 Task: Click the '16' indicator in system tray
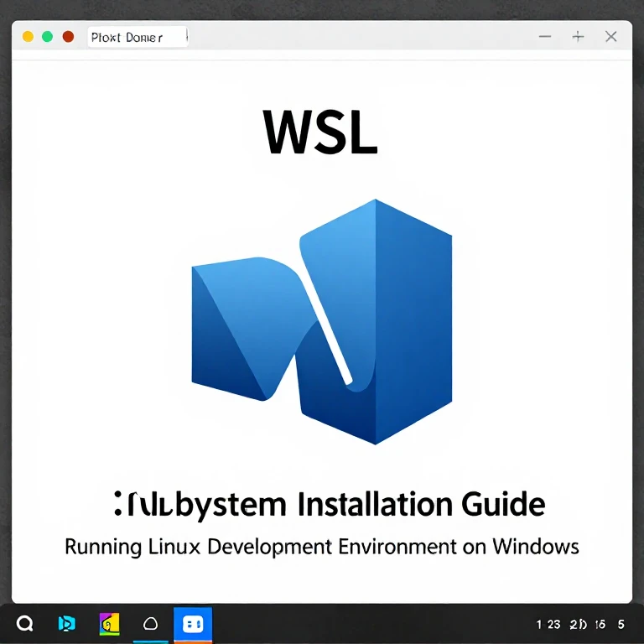[600, 625]
